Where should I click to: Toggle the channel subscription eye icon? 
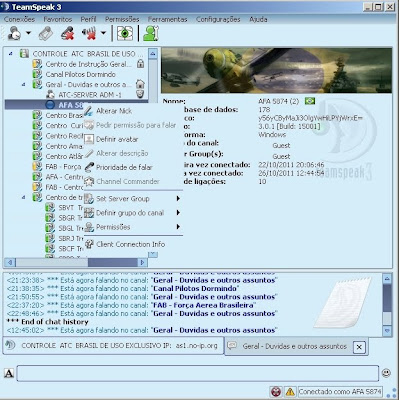125,33
